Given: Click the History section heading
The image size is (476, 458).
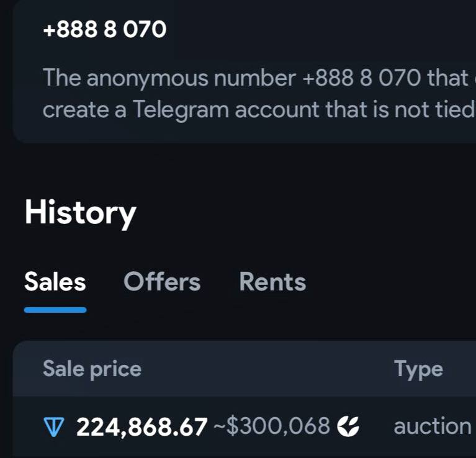Looking at the screenshot, I should point(80,213).
